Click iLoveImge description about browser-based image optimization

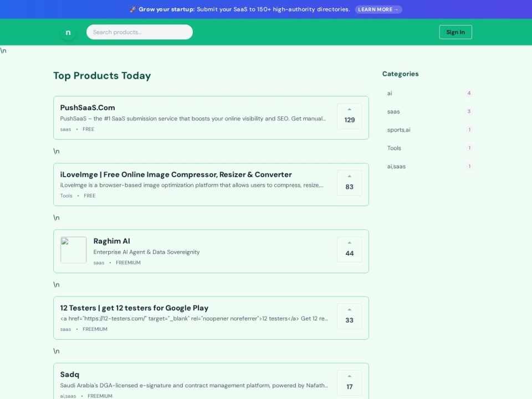coord(192,185)
